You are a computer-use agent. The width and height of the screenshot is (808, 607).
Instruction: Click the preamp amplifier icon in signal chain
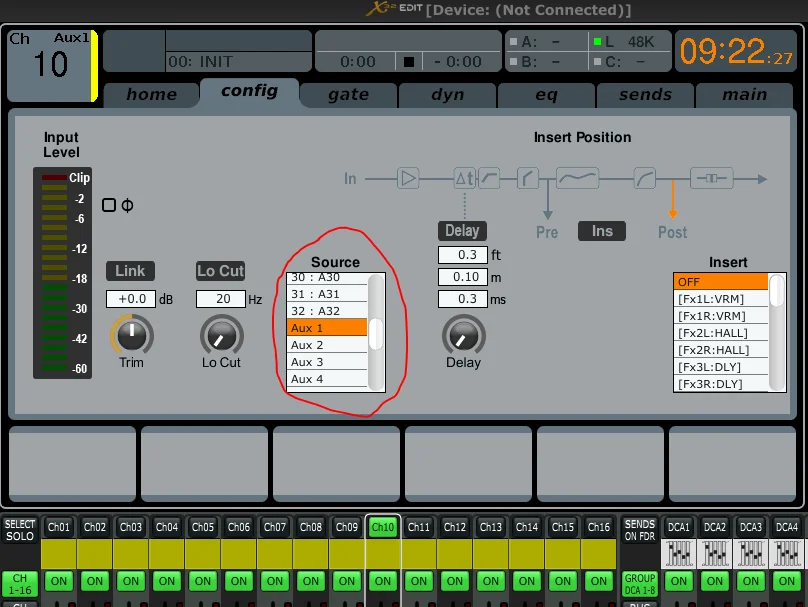point(408,179)
